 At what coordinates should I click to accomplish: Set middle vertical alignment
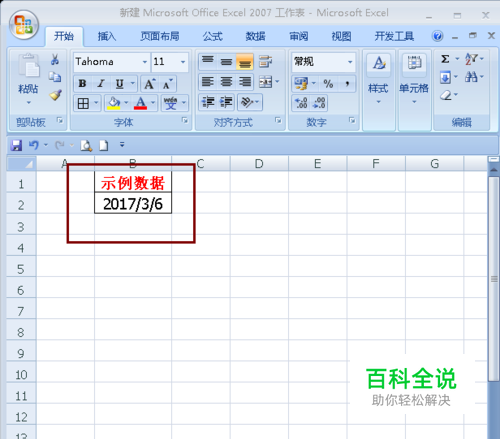[226, 61]
